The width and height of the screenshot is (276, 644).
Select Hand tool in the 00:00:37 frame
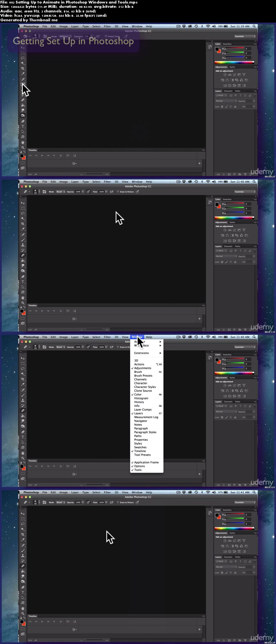tap(23, 142)
